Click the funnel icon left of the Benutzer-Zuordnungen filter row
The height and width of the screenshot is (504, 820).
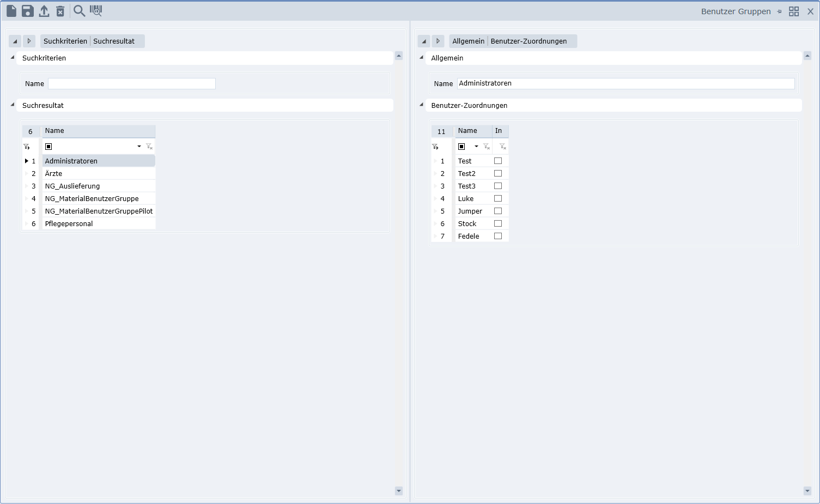[x=435, y=147]
